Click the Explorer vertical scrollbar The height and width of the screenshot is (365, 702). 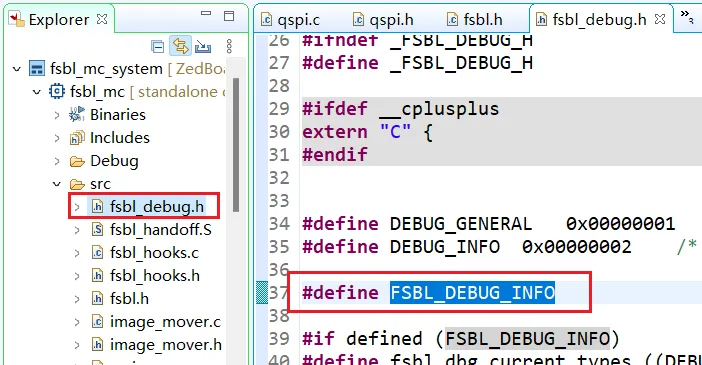236,145
